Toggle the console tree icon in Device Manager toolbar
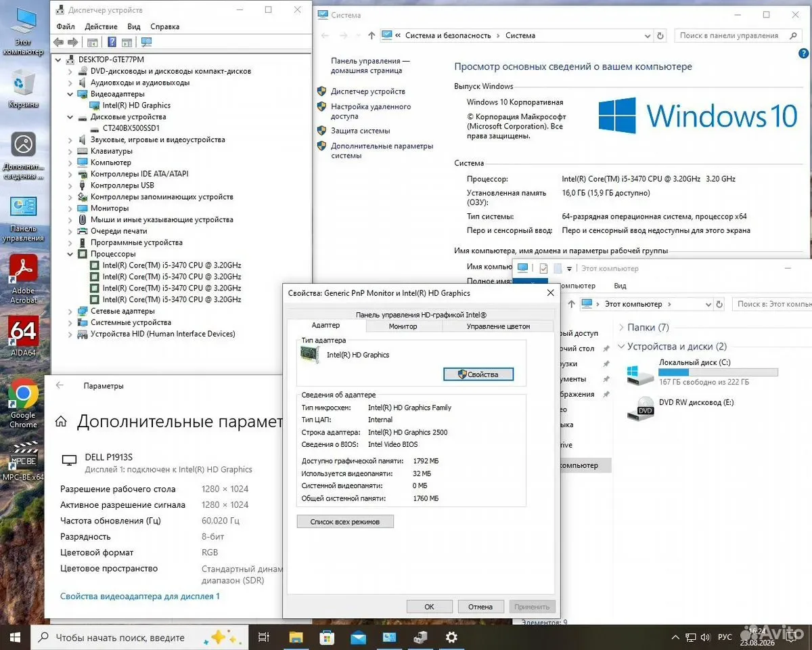812x650 pixels. [x=93, y=42]
